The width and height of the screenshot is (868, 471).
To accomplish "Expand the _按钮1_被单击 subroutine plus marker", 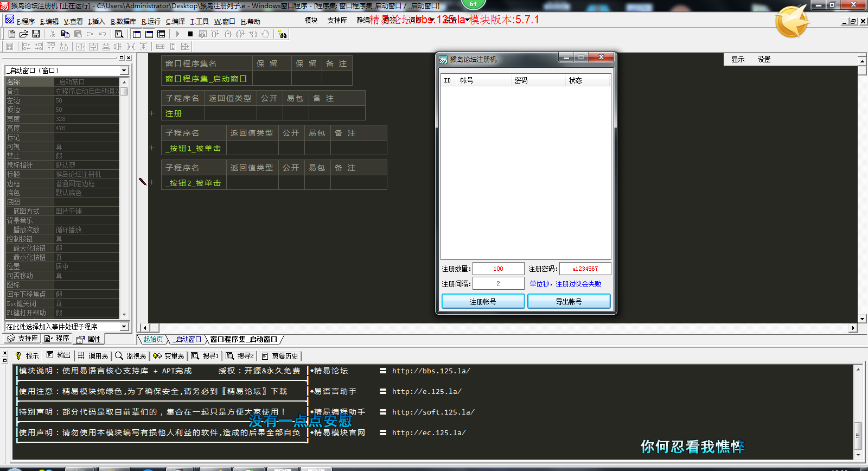I will (x=152, y=148).
